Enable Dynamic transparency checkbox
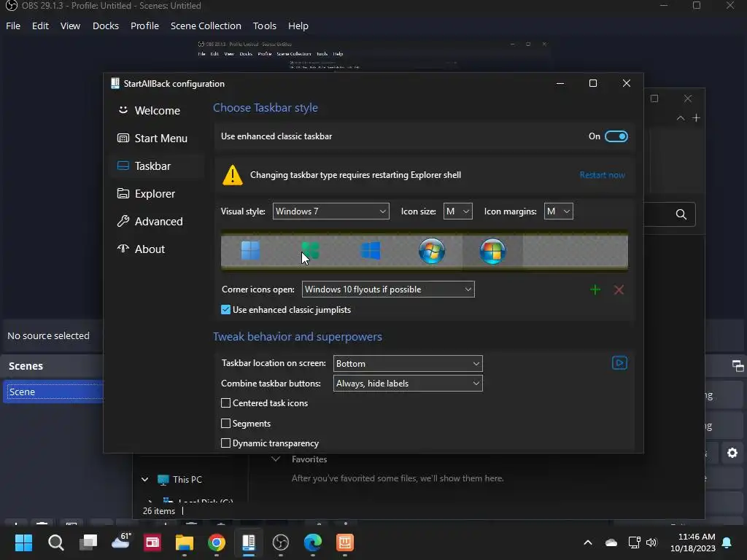 point(226,443)
